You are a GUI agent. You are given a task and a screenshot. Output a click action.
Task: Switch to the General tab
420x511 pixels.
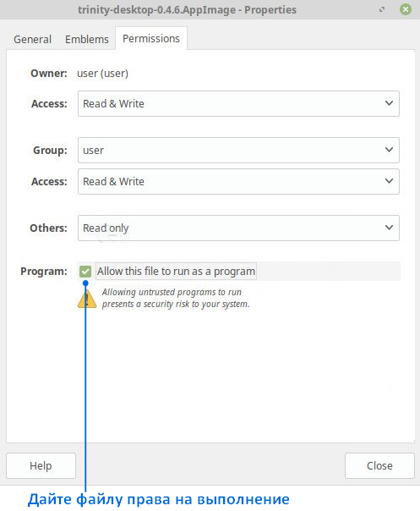tap(33, 40)
